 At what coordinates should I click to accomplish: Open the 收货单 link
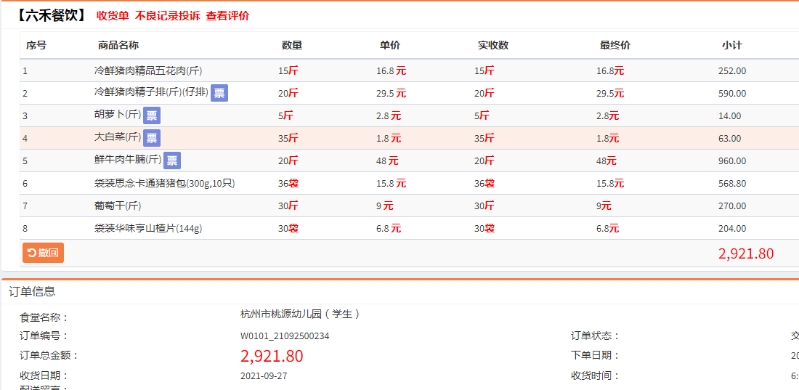[113, 16]
